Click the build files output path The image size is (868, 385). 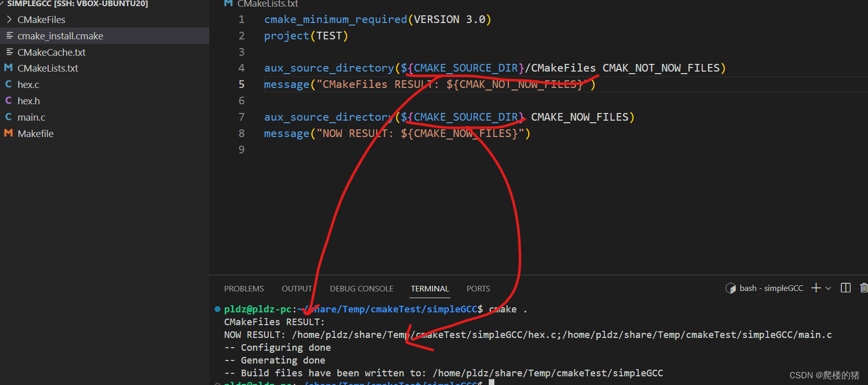548,373
